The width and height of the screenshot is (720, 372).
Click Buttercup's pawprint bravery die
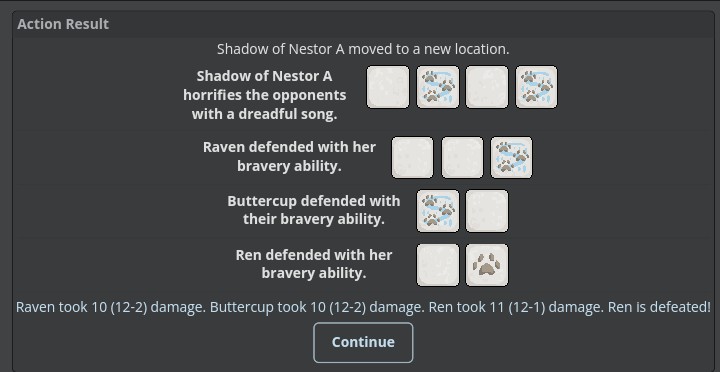[438, 211]
